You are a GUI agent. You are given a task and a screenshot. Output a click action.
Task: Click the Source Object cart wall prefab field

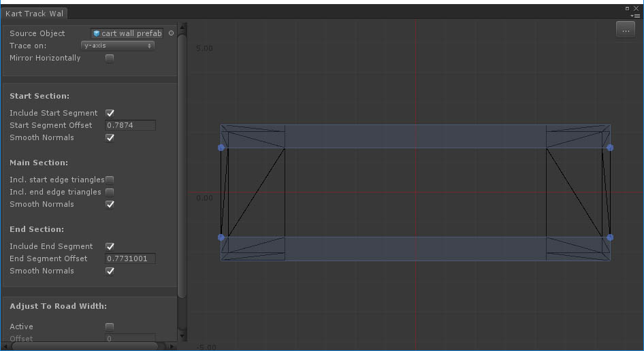(127, 33)
